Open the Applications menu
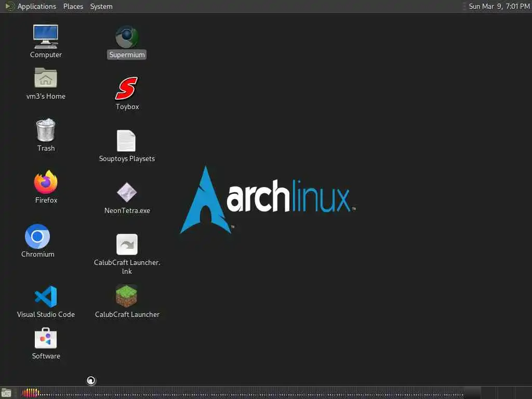This screenshot has width=532, height=399. [x=37, y=6]
